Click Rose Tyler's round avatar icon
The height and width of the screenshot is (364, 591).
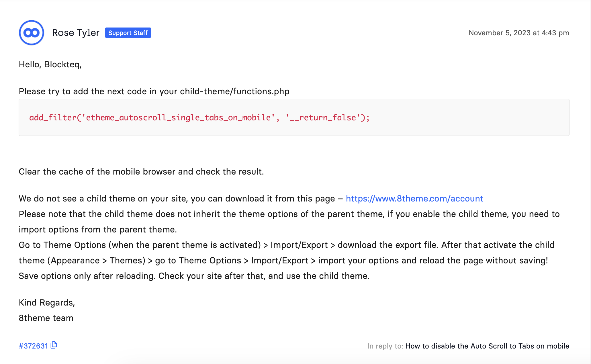(x=32, y=33)
